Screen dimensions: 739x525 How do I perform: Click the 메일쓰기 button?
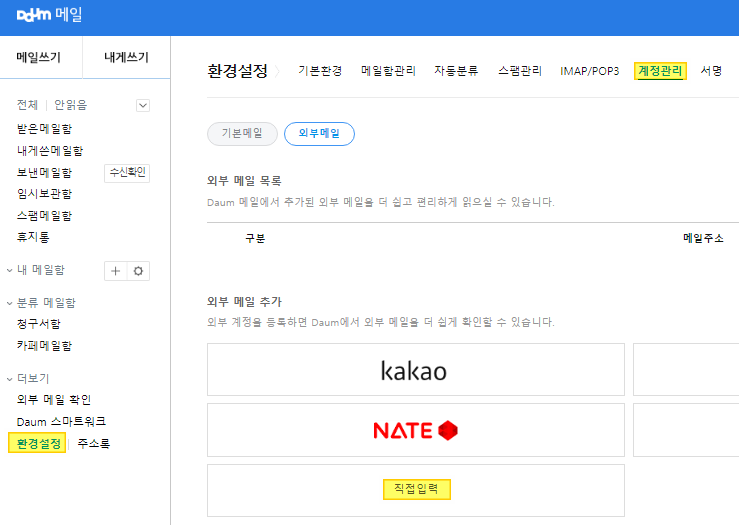pyautogui.click(x=39, y=57)
